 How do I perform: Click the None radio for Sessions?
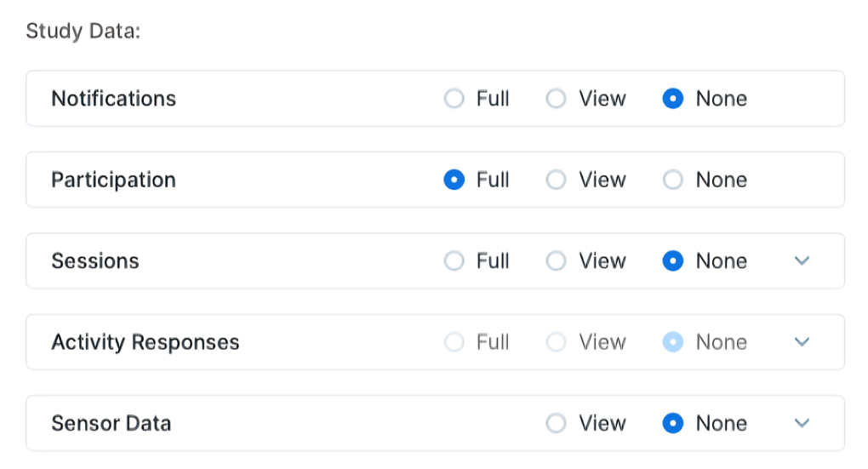click(673, 261)
